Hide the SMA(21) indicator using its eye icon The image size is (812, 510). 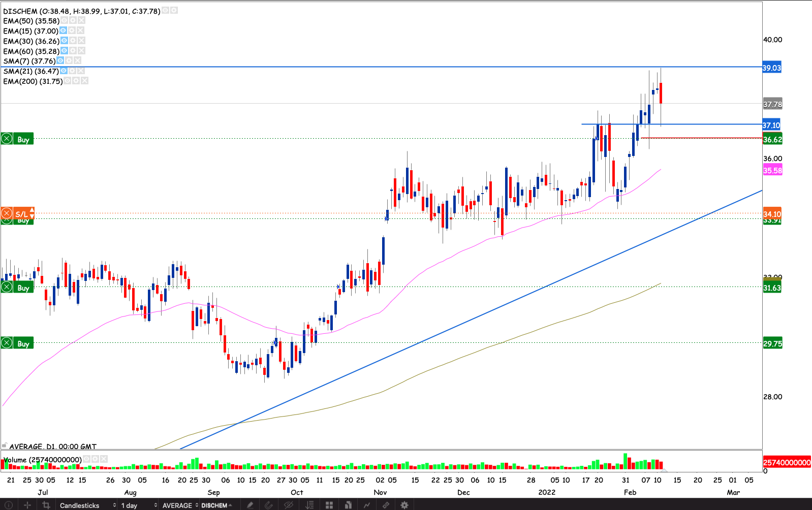click(64, 71)
